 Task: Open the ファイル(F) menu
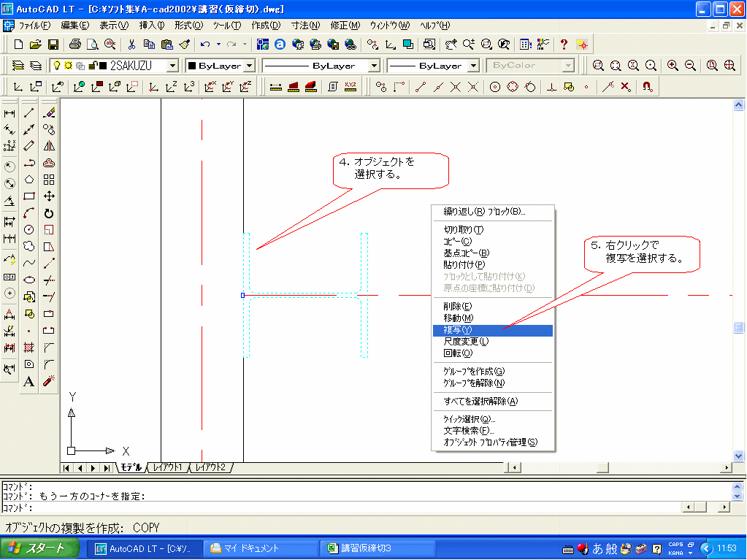34,26
